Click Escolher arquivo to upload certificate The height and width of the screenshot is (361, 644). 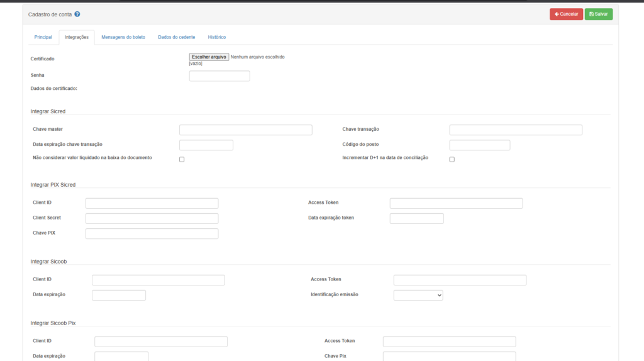tap(209, 57)
